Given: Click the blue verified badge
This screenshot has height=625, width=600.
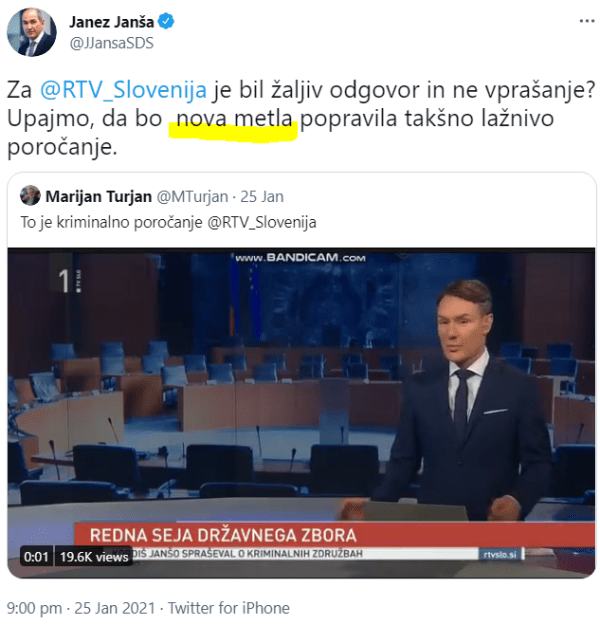Looking at the screenshot, I should [166, 22].
